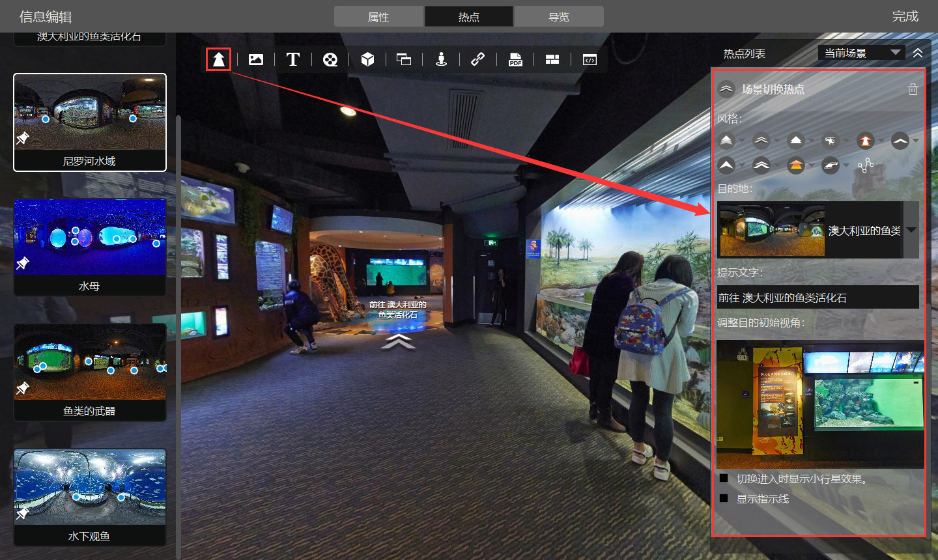Image resolution: width=938 pixels, height=560 pixels.
Task: Select the scene-switch arrow hotspot tool
Action: point(219,60)
